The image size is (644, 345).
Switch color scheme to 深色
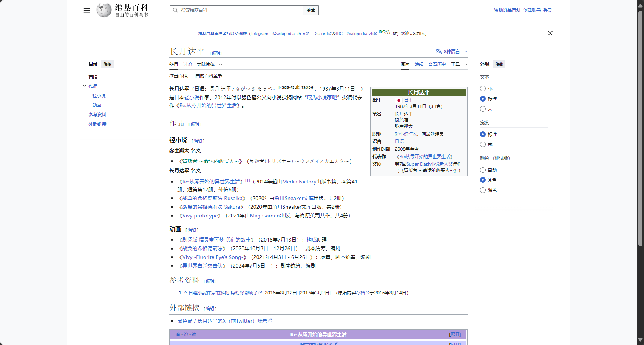pyautogui.click(x=483, y=190)
